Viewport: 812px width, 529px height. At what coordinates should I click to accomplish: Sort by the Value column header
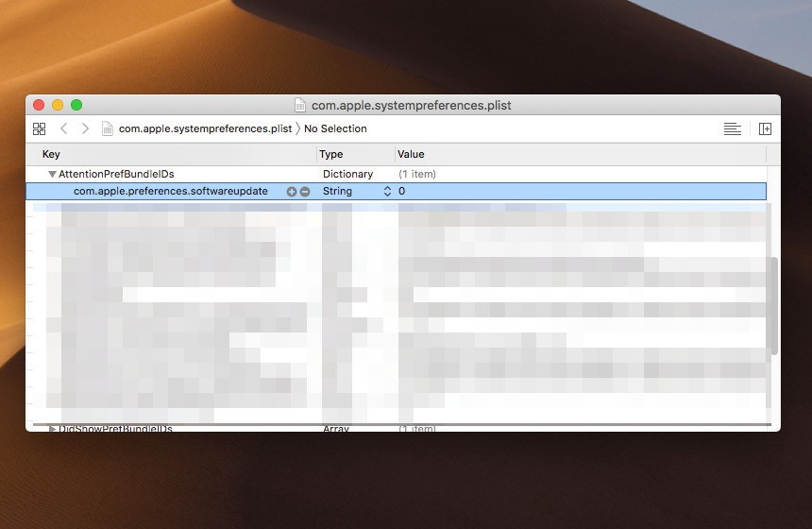click(x=411, y=154)
